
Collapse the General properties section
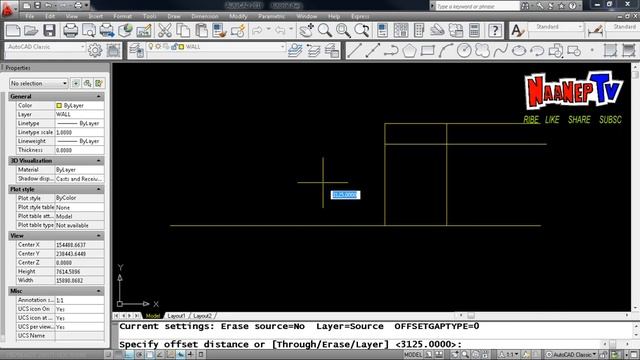point(98,96)
